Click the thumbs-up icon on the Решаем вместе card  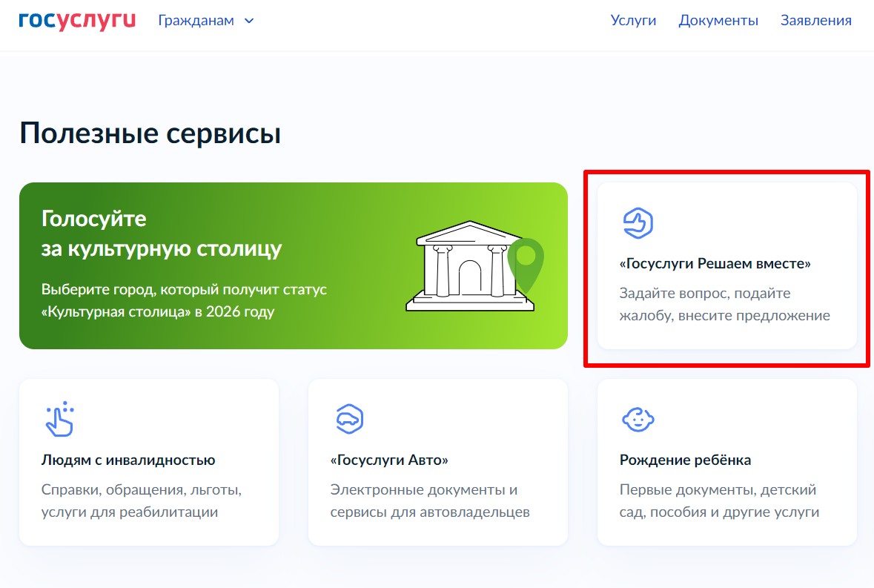click(638, 223)
